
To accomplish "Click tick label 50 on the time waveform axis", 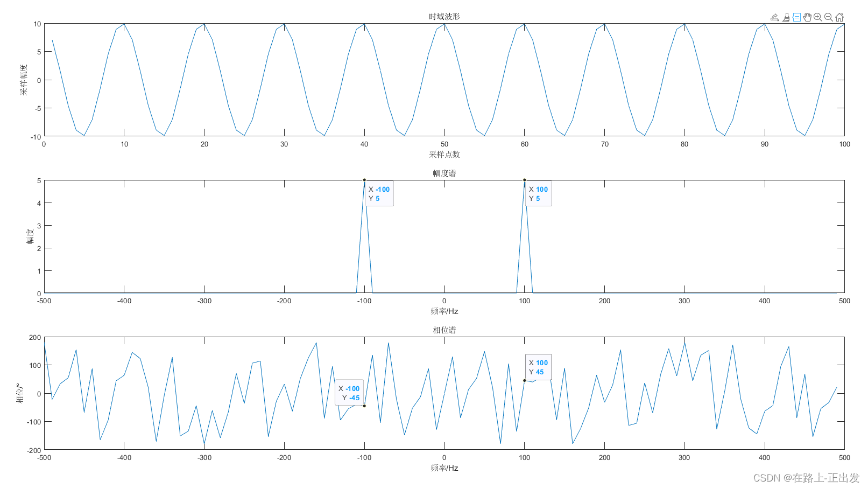I will click(x=444, y=144).
